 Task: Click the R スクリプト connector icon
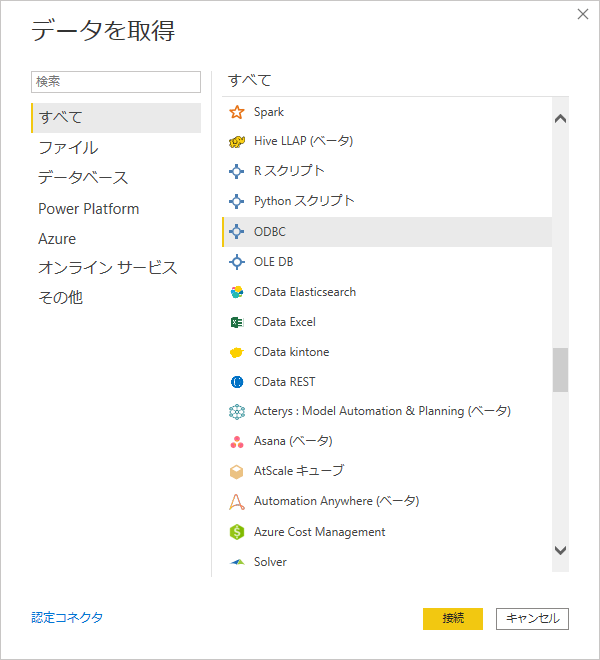(237, 171)
